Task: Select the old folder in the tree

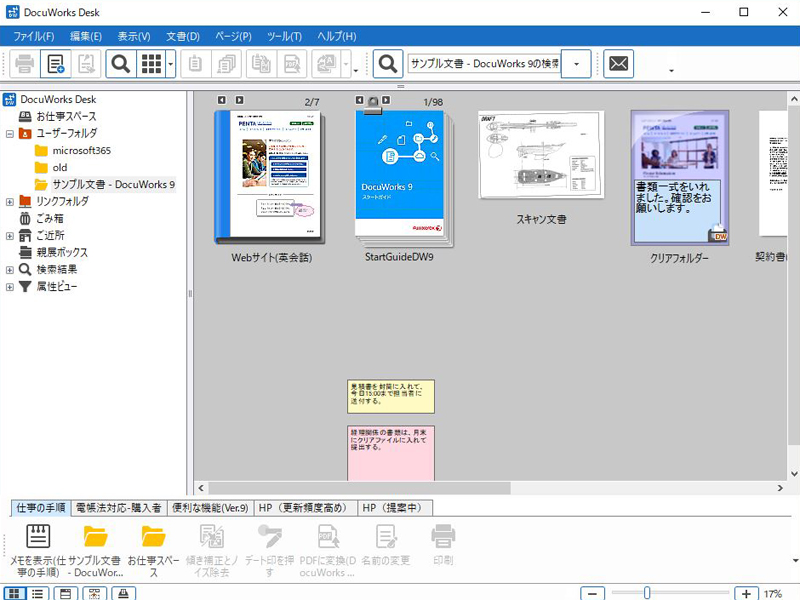Action: [60, 167]
